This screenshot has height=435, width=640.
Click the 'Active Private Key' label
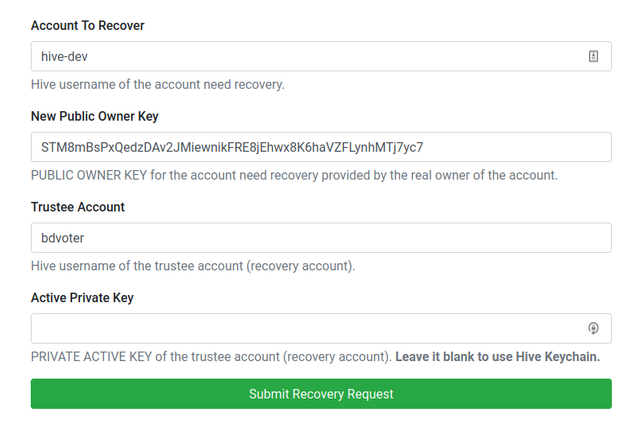tap(82, 298)
